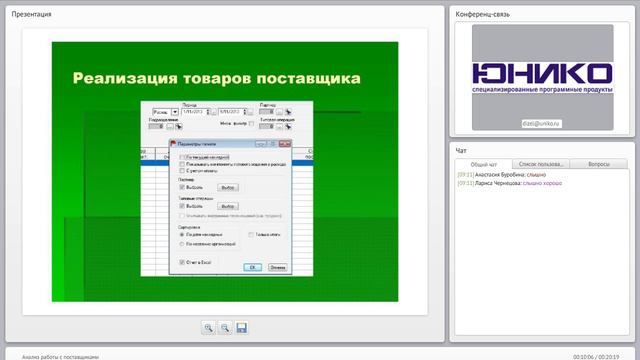
Task: Toggle the Только итоги checkbox
Action: tap(251, 235)
